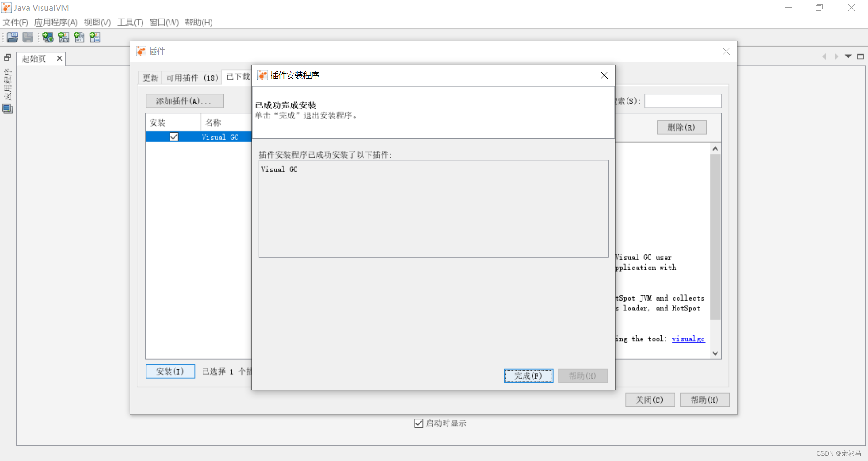Viewport: 868px width, 461px height.
Task: Click the plugin installer dialog logo icon
Action: 262,75
